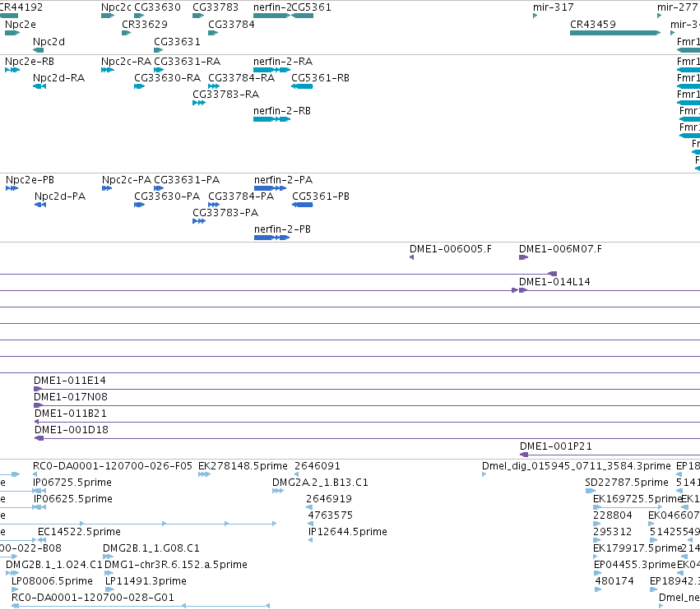Select the 2646091 EST feature
This screenshot has height=610, width=700.
tap(296, 474)
